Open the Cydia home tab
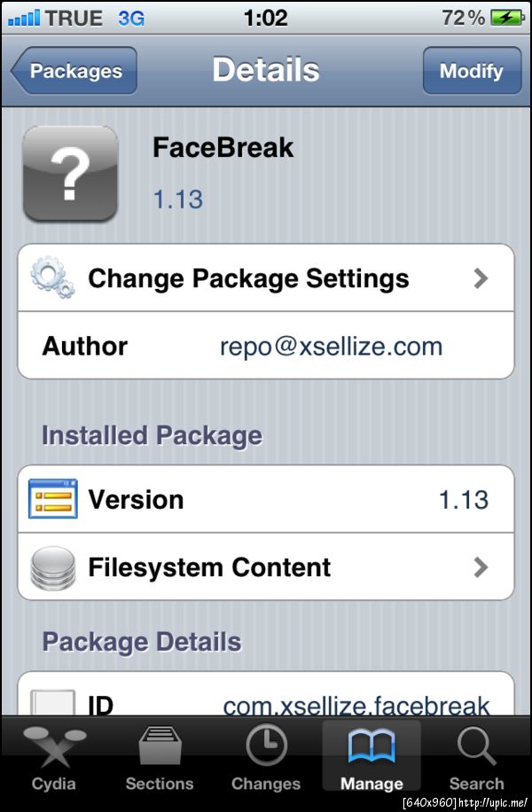This screenshot has height=812, width=532. tap(54, 757)
